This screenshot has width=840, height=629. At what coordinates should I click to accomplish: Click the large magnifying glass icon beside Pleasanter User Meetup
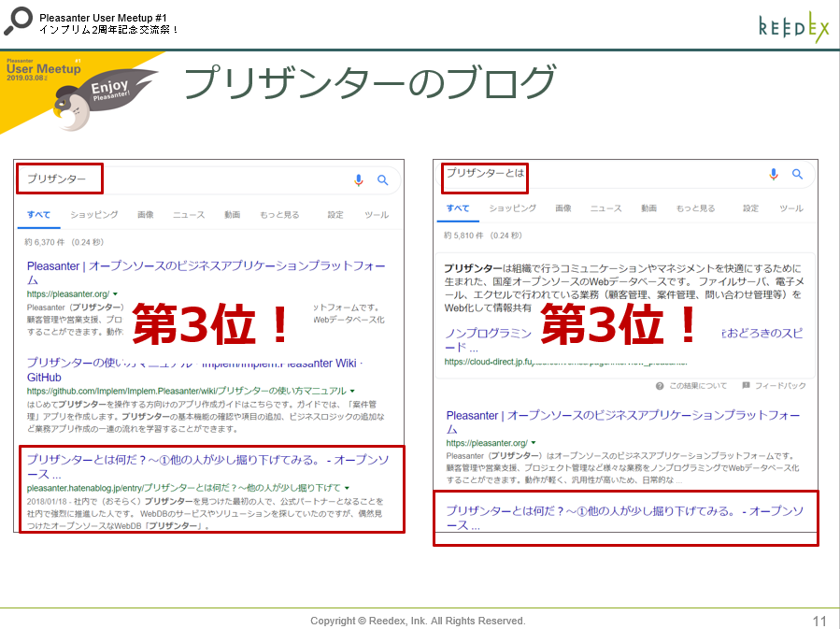tap(18, 21)
